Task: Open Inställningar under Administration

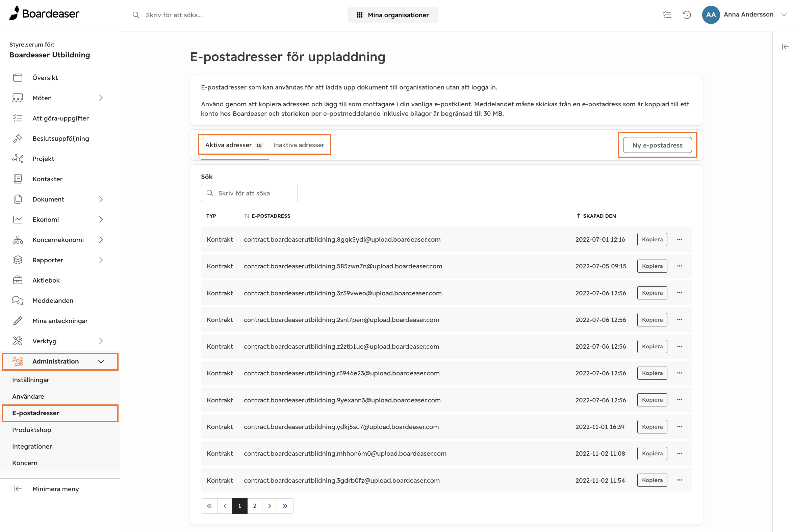Action: point(30,380)
